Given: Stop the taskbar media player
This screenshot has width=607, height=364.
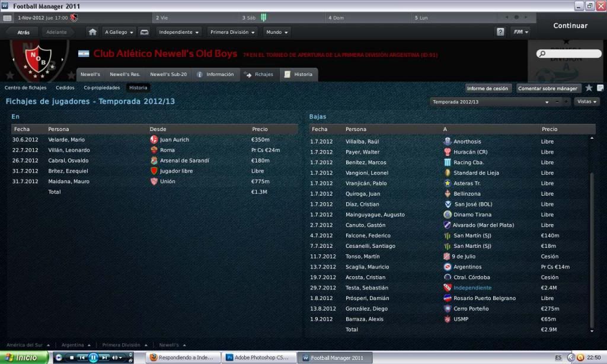Looking at the screenshot, I should click(x=72, y=358).
